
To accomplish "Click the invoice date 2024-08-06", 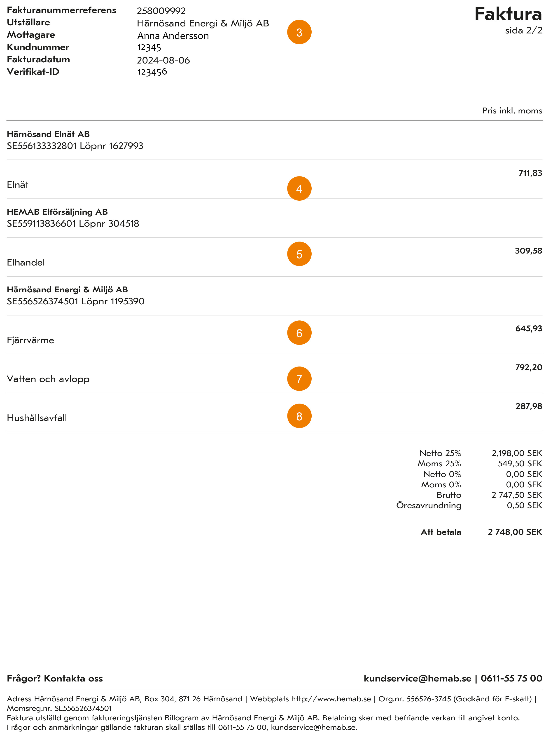I will 163,60.
